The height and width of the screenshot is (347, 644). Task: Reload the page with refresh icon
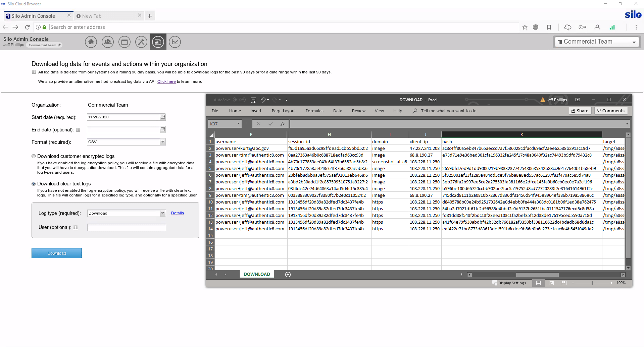click(x=28, y=27)
